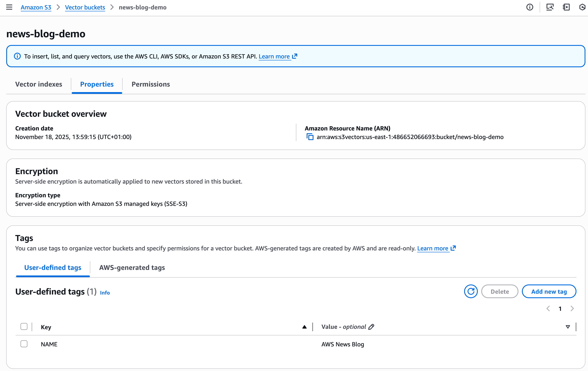Go to next page of tags
This screenshot has width=588, height=371.
pyautogui.click(x=572, y=308)
